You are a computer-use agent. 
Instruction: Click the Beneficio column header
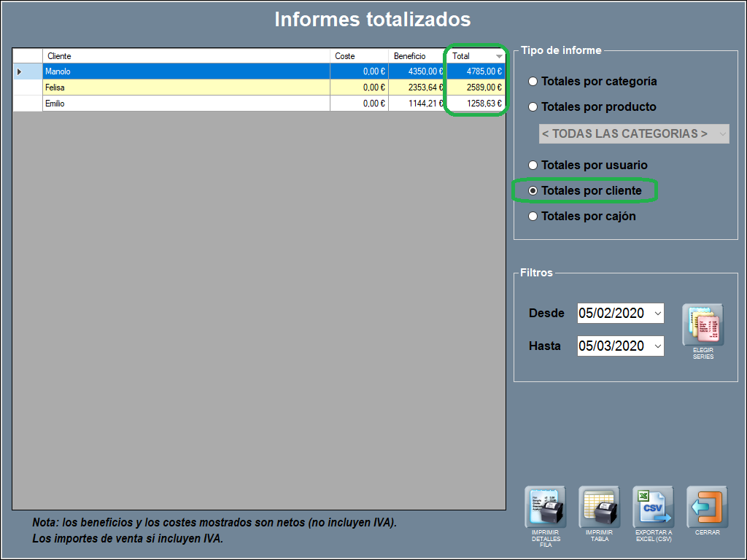(x=416, y=56)
